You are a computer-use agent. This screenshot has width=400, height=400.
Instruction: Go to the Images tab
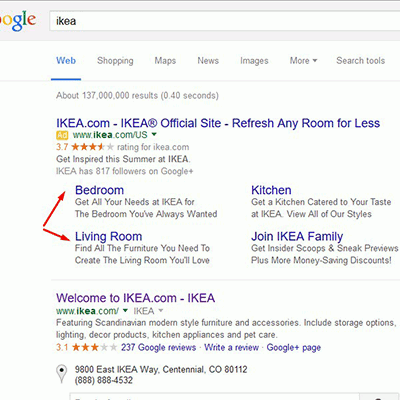(x=254, y=61)
